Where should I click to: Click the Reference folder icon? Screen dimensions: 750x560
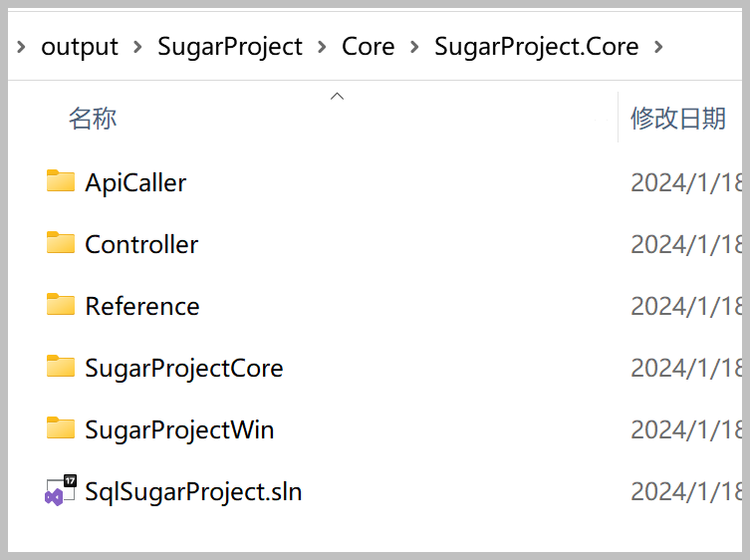point(61,304)
